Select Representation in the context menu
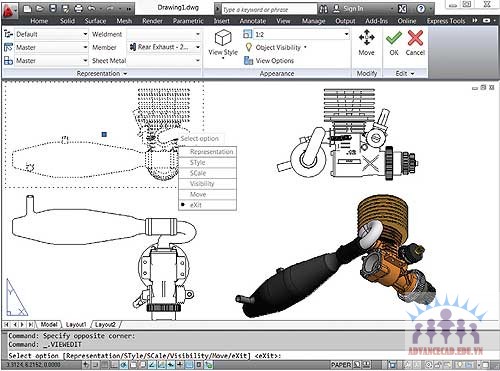The image size is (500, 371). pos(208,152)
